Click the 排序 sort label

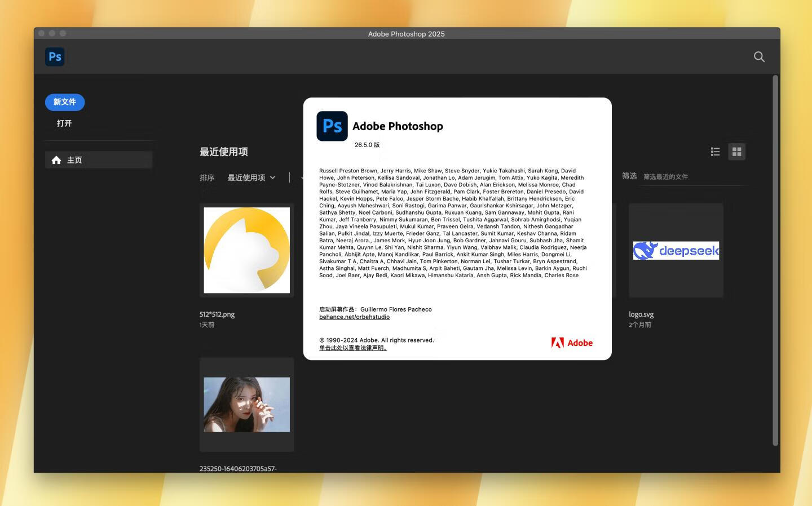point(207,177)
